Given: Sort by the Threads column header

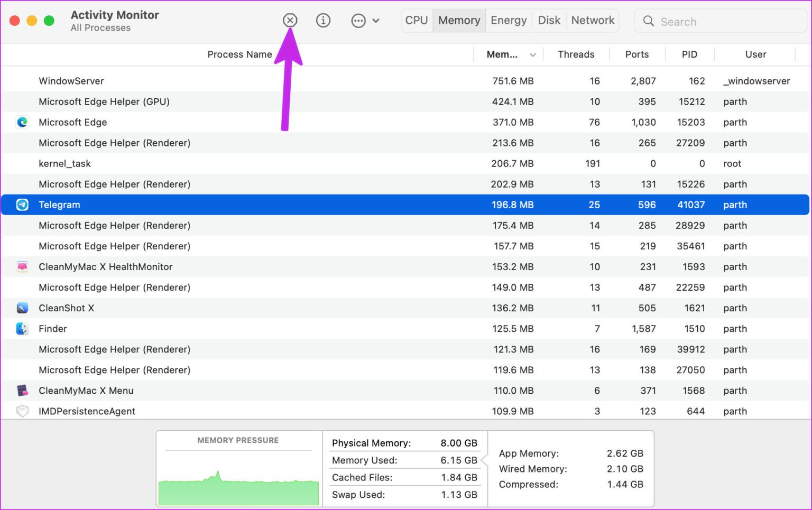Looking at the screenshot, I should 576,54.
